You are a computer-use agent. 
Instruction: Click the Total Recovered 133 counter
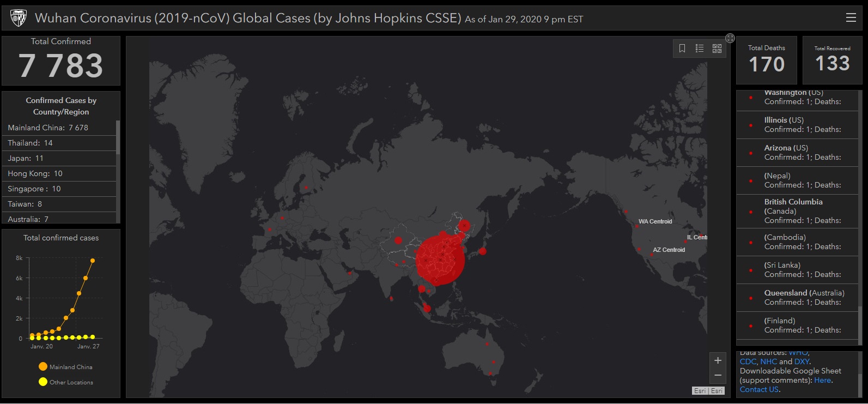pos(833,60)
